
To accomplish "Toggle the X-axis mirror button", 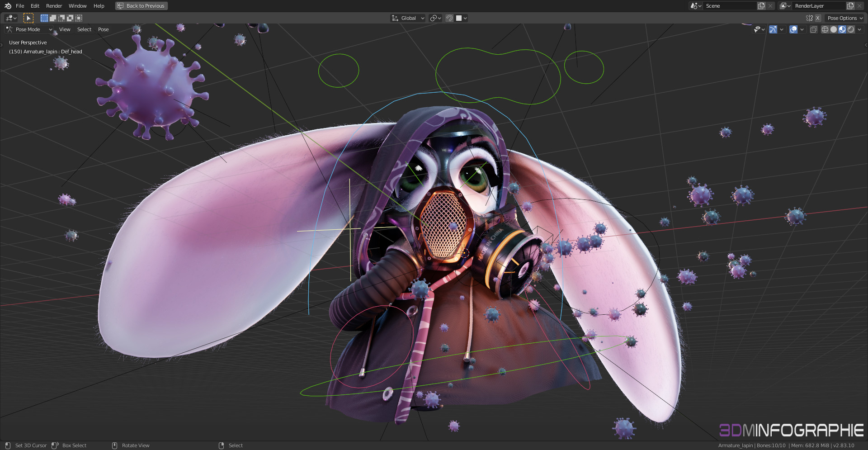I will pyautogui.click(x=817, y=18).
